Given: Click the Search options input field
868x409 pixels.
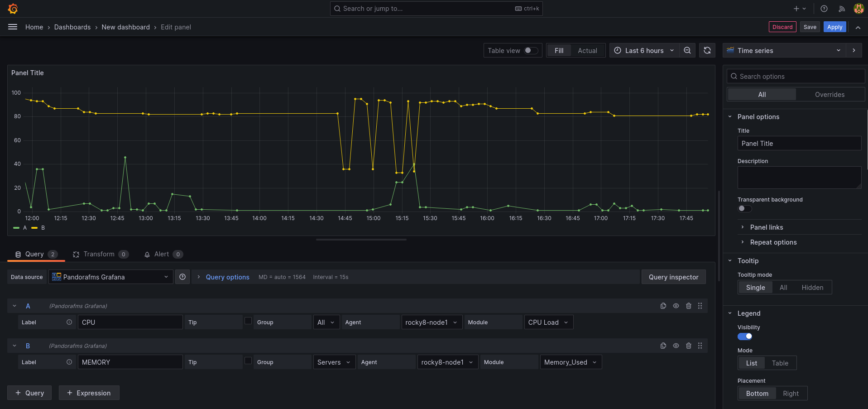Looking at the screenshot, I should (x=799, y=76).
